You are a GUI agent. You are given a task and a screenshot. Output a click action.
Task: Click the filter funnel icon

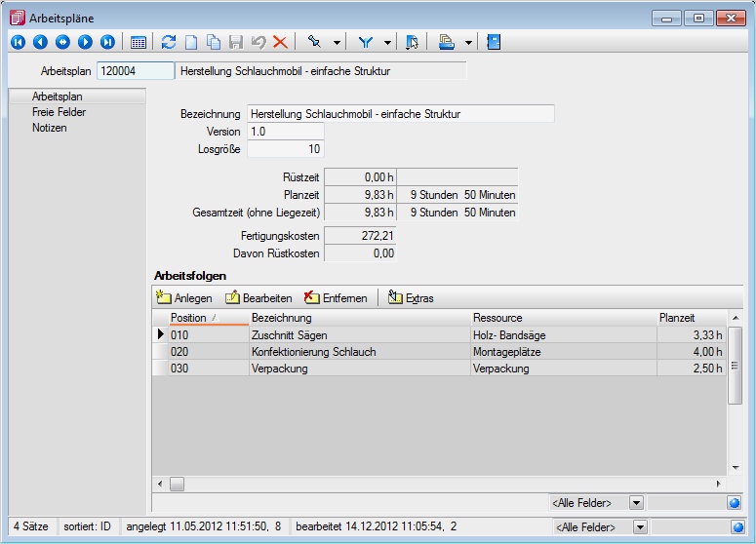click(x=366, y=42)
